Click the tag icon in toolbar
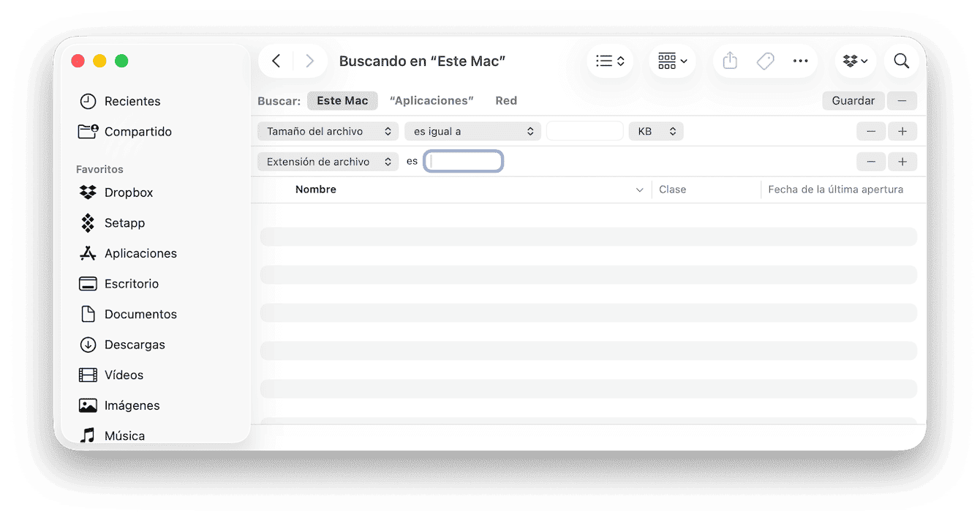Screen dimensions: 980x521 click(765, 61)
